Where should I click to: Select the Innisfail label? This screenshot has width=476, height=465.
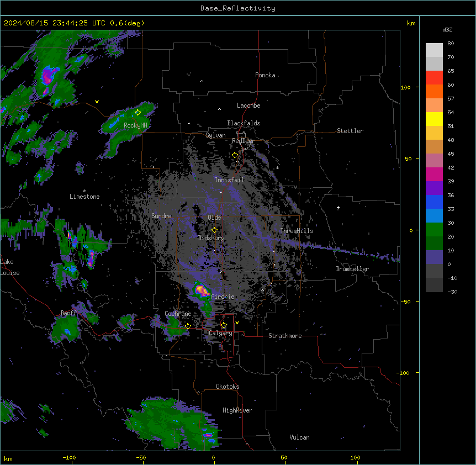229,180
